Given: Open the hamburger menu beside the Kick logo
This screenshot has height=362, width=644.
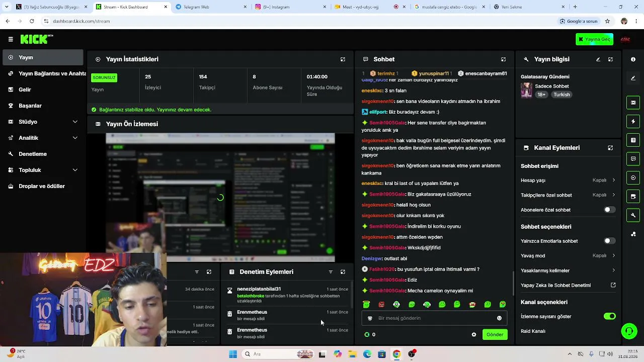Looking at the screenshot, I should tap(11, 39).
